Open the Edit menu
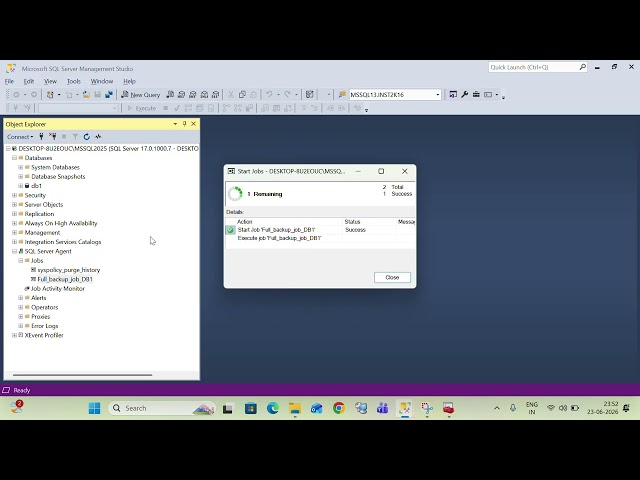The height and width of the screenshot is (480, 640). pyautogui.click(x=29, y=81)
